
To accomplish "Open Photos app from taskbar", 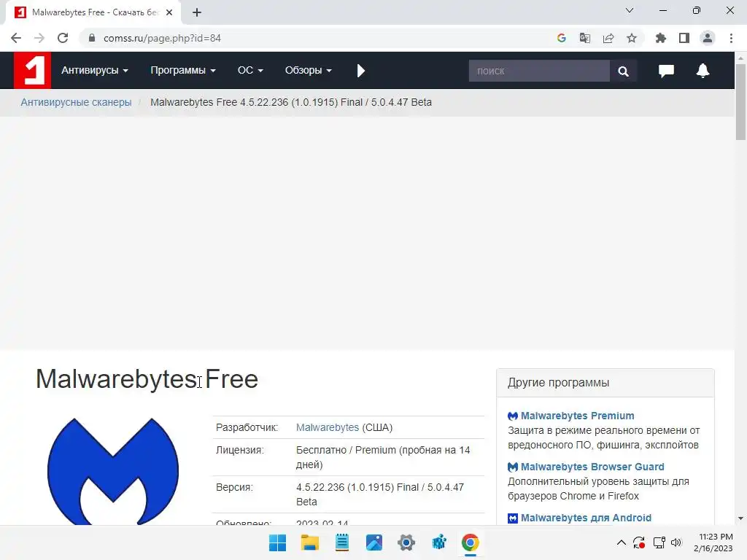I will coord(374,542).
